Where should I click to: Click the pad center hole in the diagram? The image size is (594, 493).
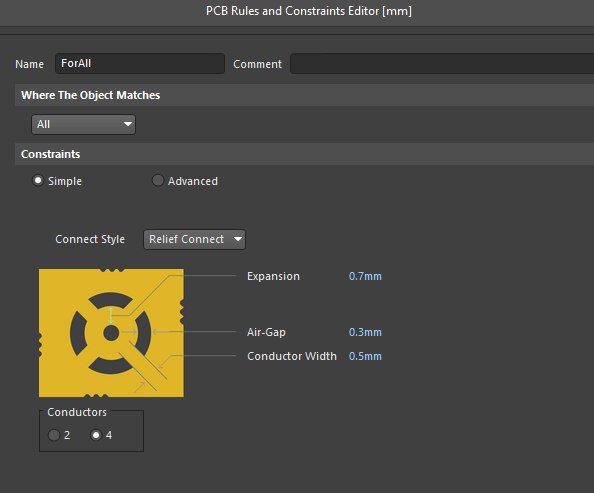point(111,333)
